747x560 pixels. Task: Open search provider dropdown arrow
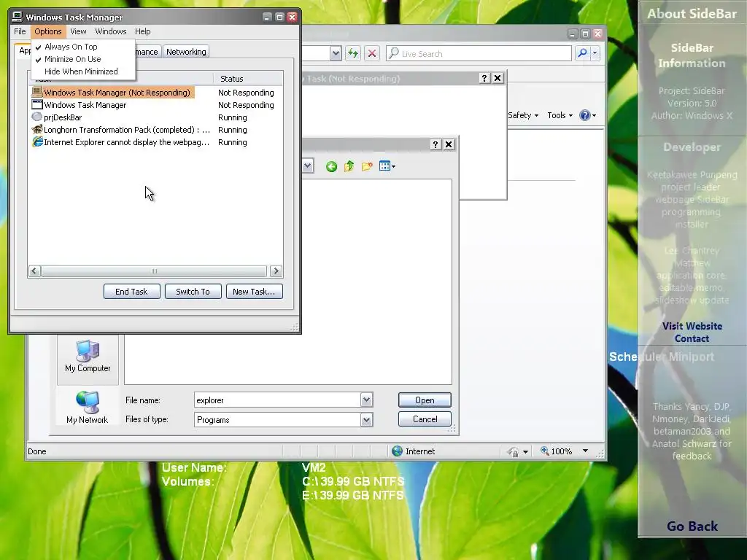[x=595, y=53]
